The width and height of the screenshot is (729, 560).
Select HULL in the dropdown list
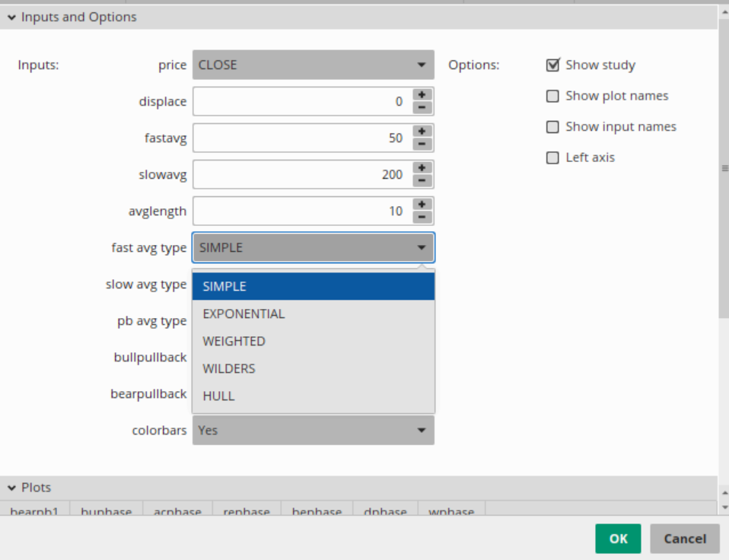[x=218, y=396]
